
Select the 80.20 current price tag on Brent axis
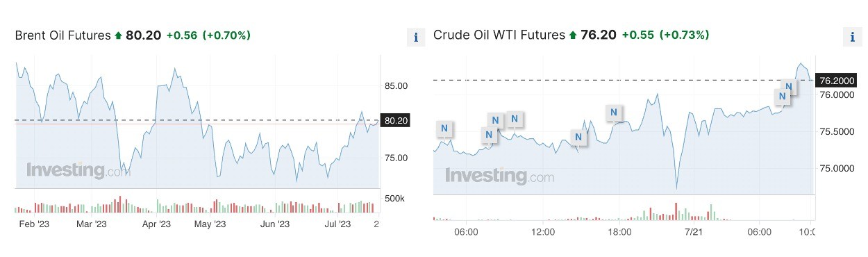[x=396, y=120]
